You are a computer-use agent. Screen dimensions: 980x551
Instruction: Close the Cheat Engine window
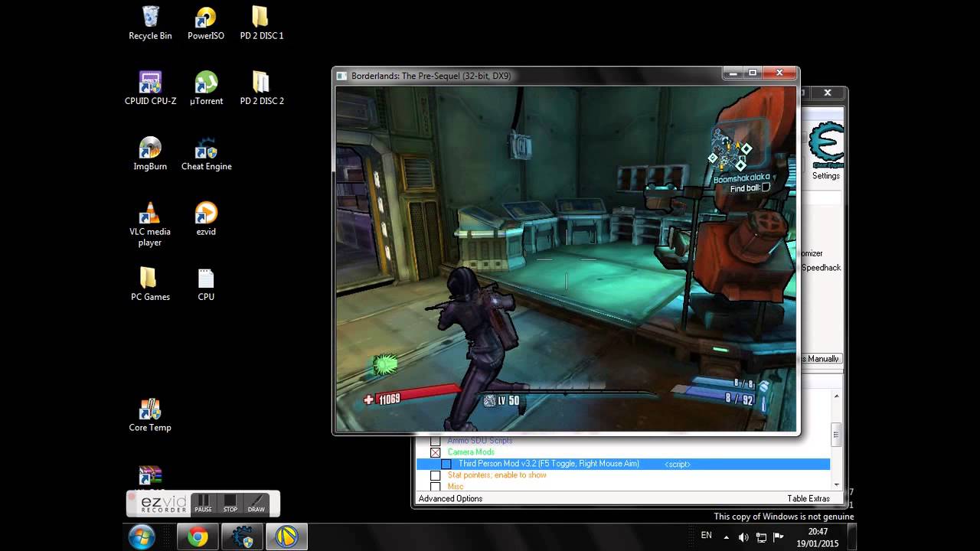click(x=827, y=93)
